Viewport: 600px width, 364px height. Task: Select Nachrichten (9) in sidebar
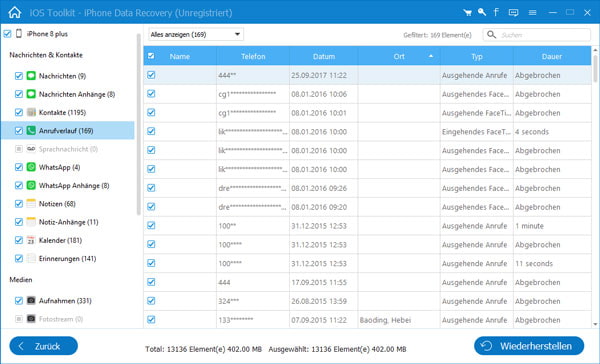pos(62,76)
